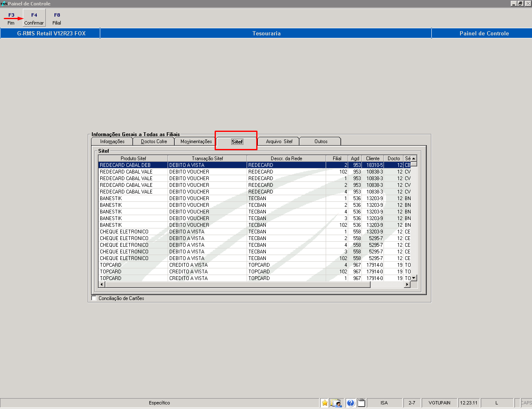Click the DEBITO A VISTA cell of REDECARD CABAL DEB
Viewport: 532px width, 409px height.
click(x=207, y=165)
